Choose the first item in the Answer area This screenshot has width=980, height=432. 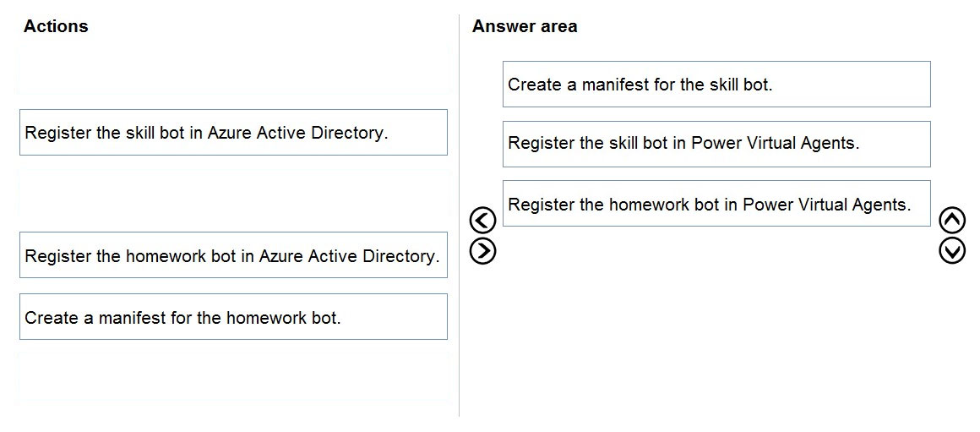716,84
